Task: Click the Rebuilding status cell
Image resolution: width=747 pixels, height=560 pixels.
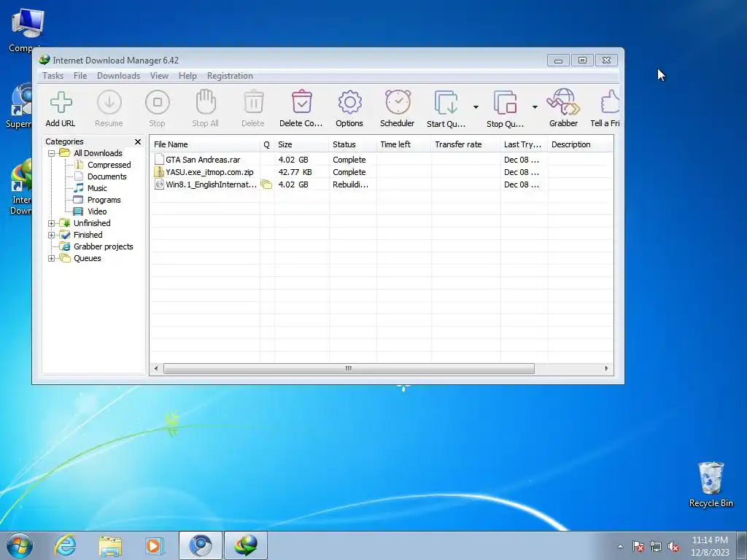Action: click(x=351, y=184)
